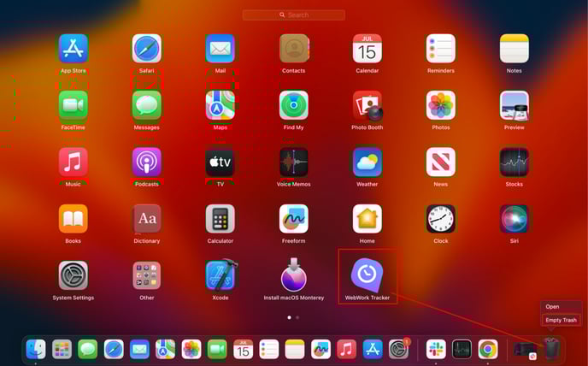Click the Launchpad icon in the Dock
The image size is (588, 366).
62,349
